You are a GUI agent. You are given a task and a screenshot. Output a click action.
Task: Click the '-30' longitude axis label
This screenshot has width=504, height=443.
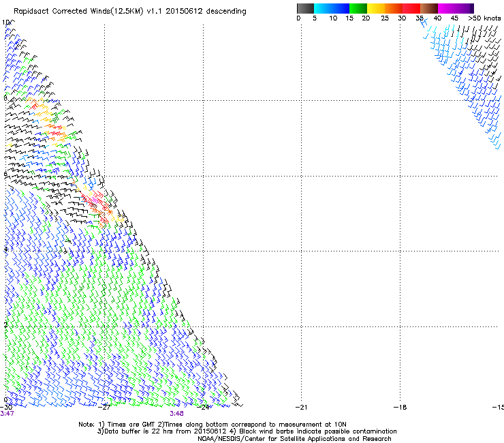[6, 408]
